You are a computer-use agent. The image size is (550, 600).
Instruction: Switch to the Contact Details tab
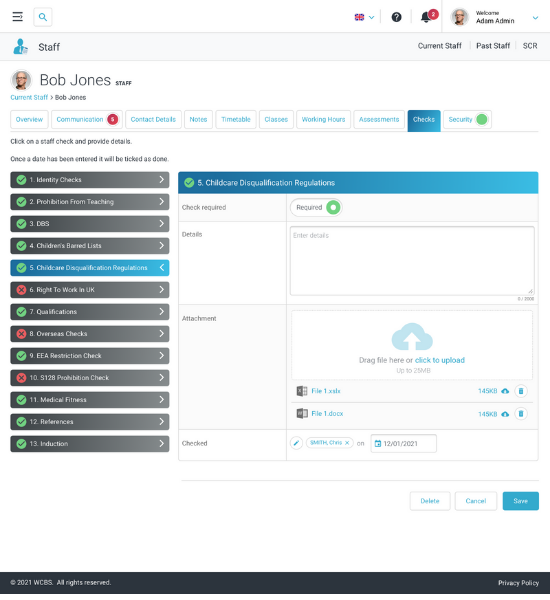(x=153, y=119)
